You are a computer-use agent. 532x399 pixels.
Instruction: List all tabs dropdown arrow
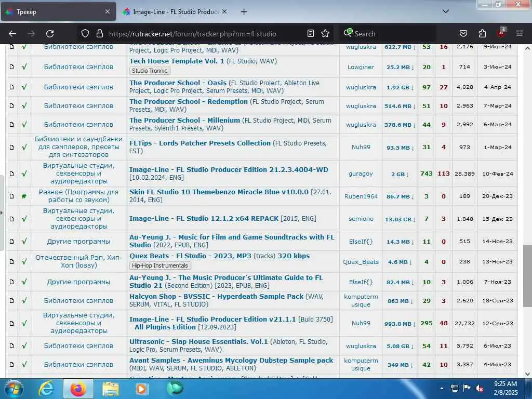click(x=446, y=11)
